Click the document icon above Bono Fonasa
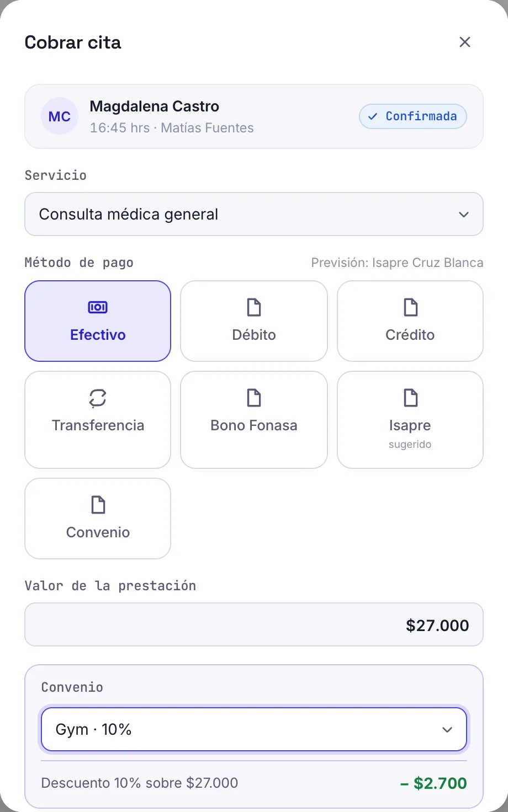 (x=254, y=398)
